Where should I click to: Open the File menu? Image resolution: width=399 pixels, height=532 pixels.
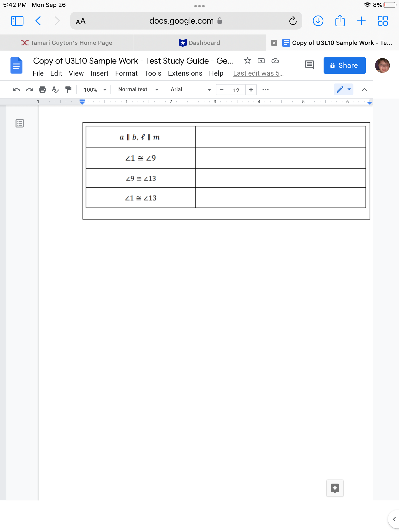38,73
